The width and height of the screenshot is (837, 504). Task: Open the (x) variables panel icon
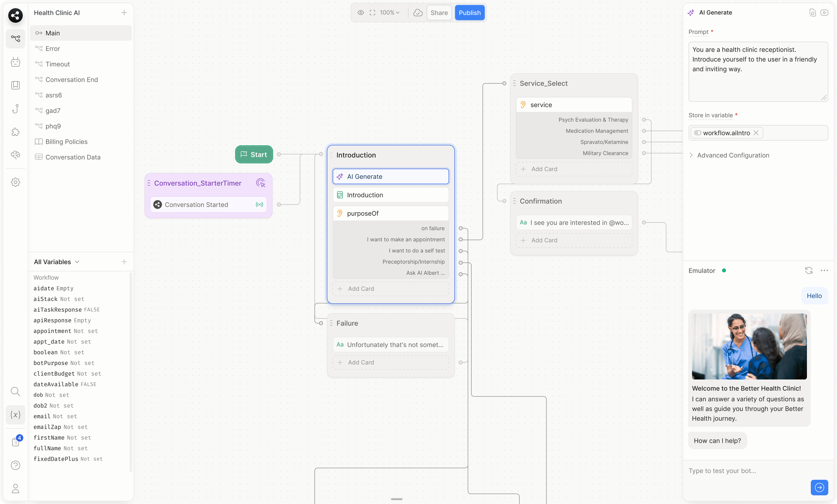(x=15, y=414)
